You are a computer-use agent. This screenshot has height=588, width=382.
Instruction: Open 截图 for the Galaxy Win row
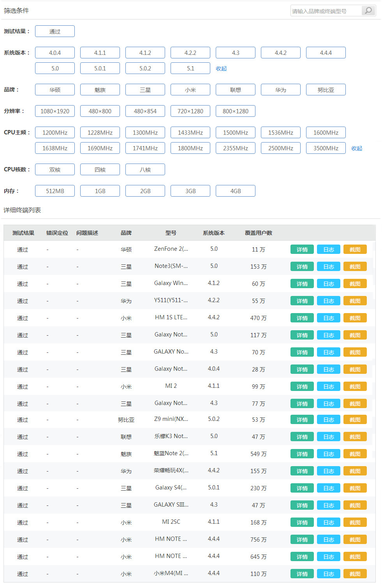(355, 283)
